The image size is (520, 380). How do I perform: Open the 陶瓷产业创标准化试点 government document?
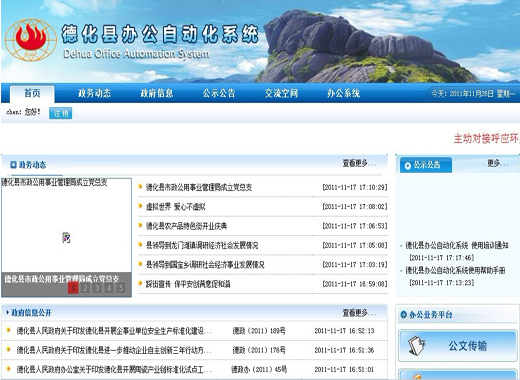point(114,369)
